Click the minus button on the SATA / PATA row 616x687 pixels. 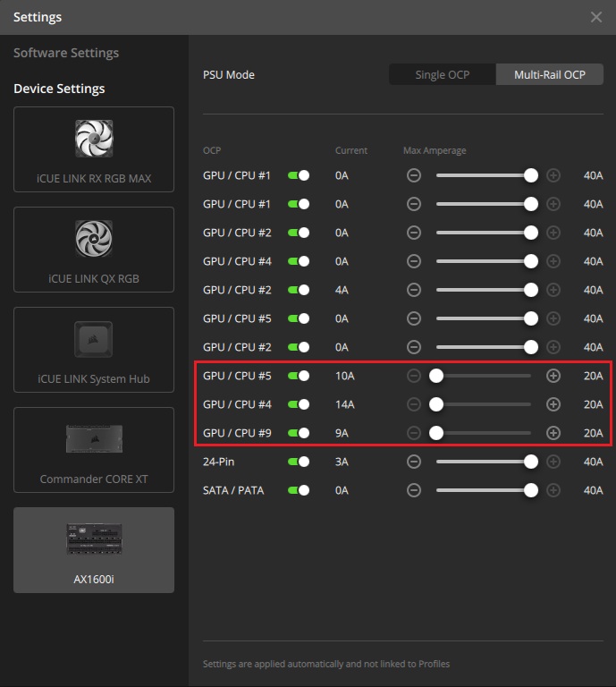414,490
